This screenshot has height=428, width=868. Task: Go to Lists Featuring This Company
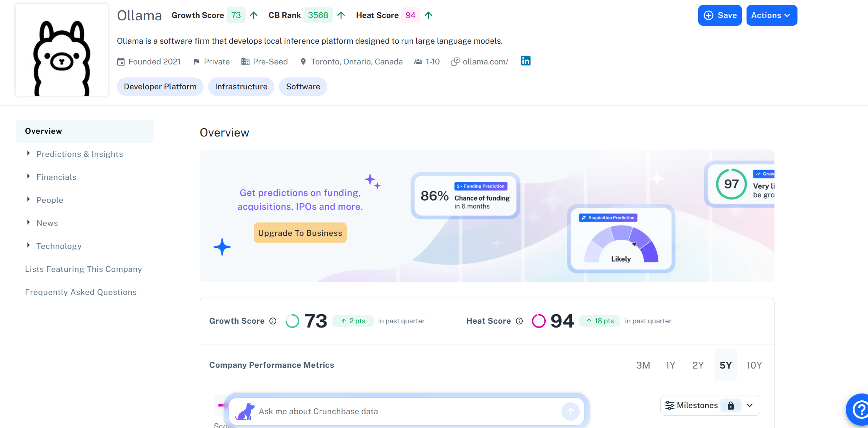(x=83, y=269)
